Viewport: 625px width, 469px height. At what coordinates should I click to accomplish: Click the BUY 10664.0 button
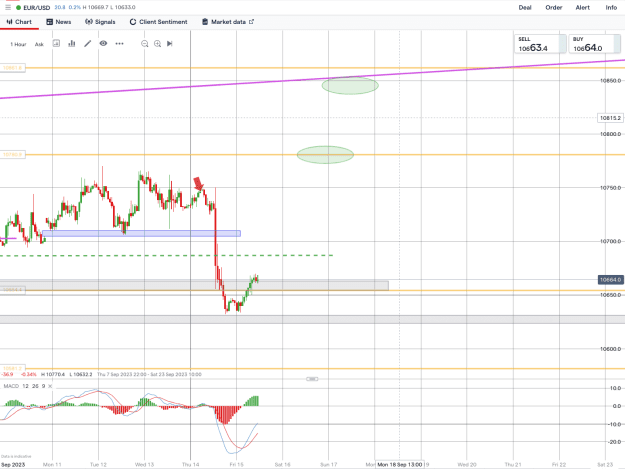(x=594, y=44)
